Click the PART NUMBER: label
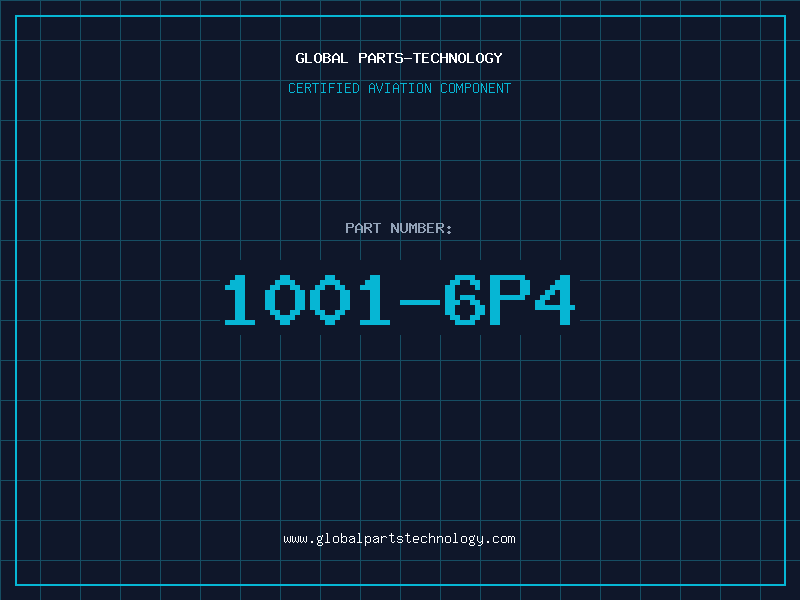Viewport: 800px width, 600px height. pos(398,228)
